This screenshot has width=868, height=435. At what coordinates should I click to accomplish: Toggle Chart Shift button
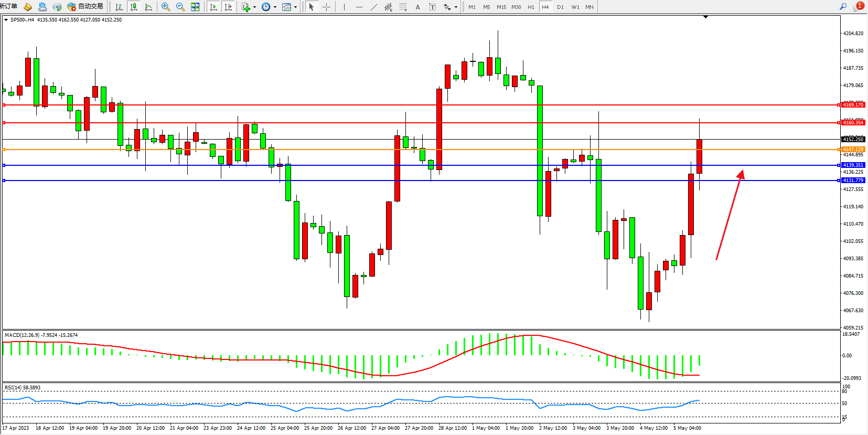228,7
